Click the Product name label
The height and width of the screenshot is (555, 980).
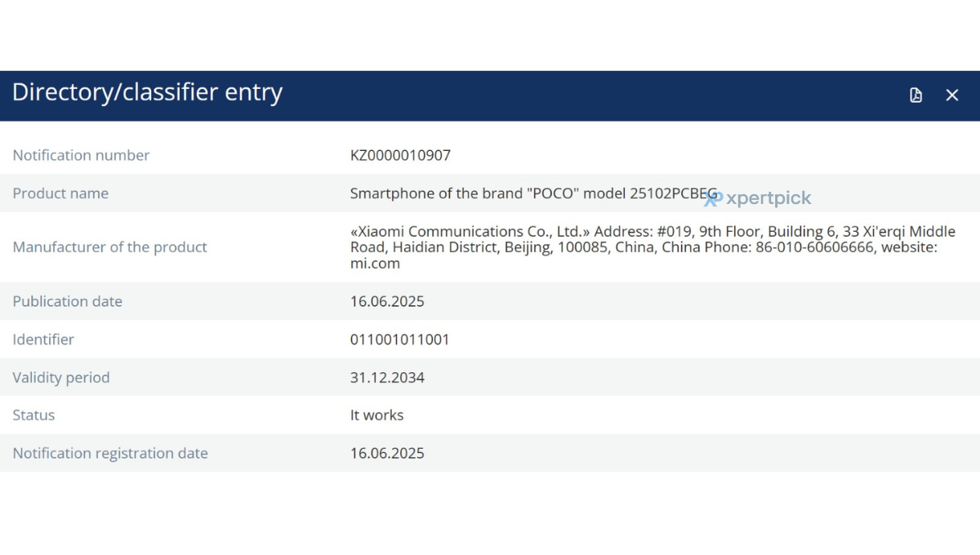tap(60, 193)
